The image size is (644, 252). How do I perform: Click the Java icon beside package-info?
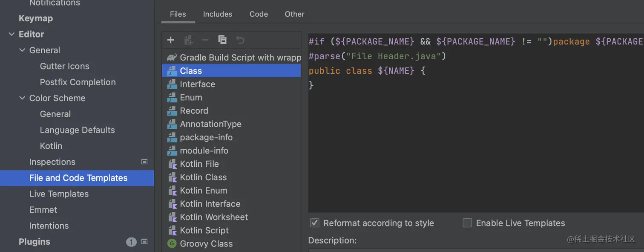tap(172, 137)
